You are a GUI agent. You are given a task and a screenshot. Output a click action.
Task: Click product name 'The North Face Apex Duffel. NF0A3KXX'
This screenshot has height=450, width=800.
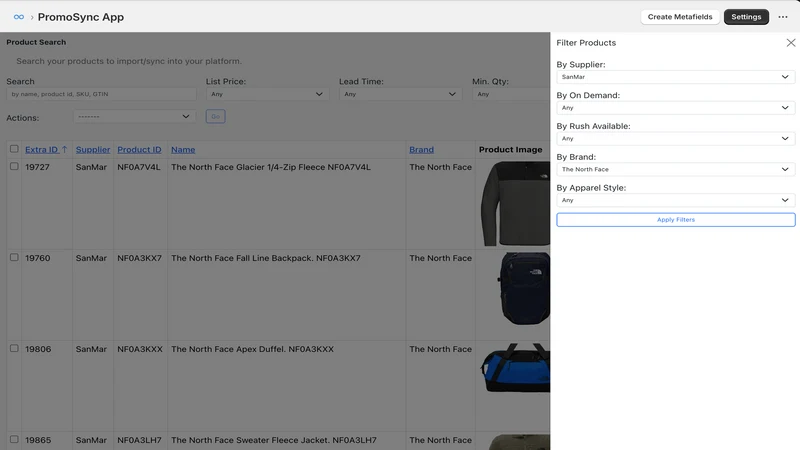tap(252, 349)
